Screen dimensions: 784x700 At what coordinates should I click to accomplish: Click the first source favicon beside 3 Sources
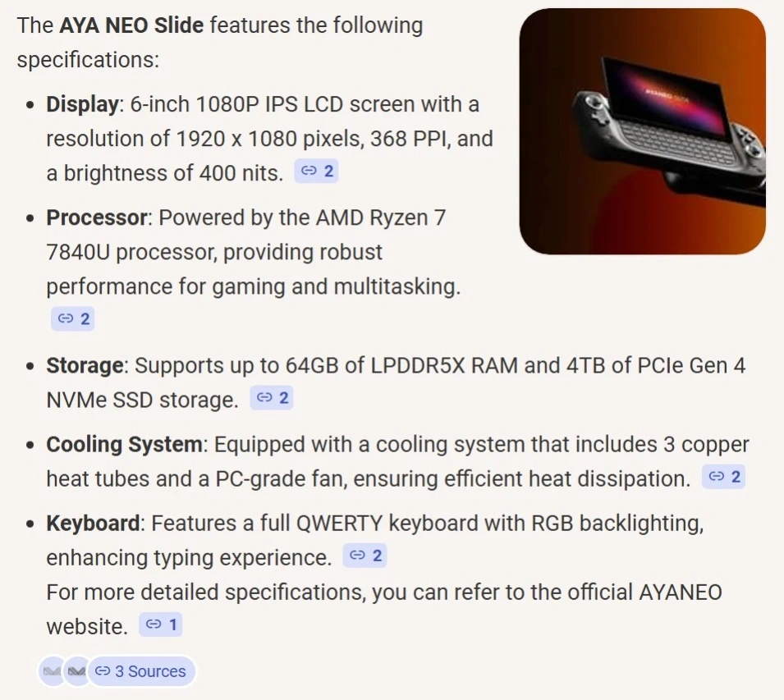coord(51,671)
